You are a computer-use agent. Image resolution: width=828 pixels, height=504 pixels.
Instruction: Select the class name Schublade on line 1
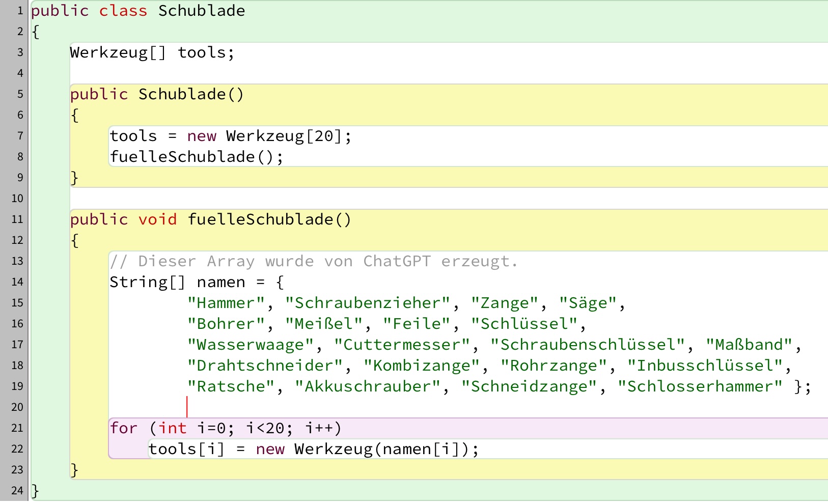202,11
